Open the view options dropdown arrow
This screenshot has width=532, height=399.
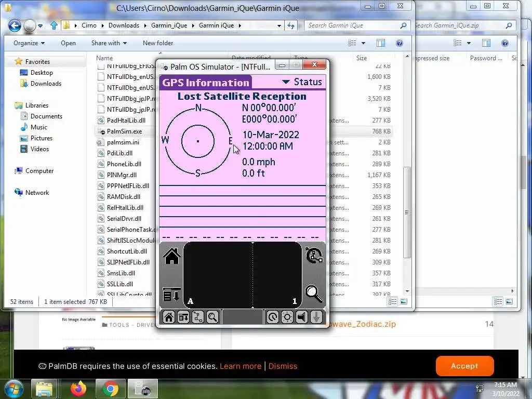click(363, 43)
